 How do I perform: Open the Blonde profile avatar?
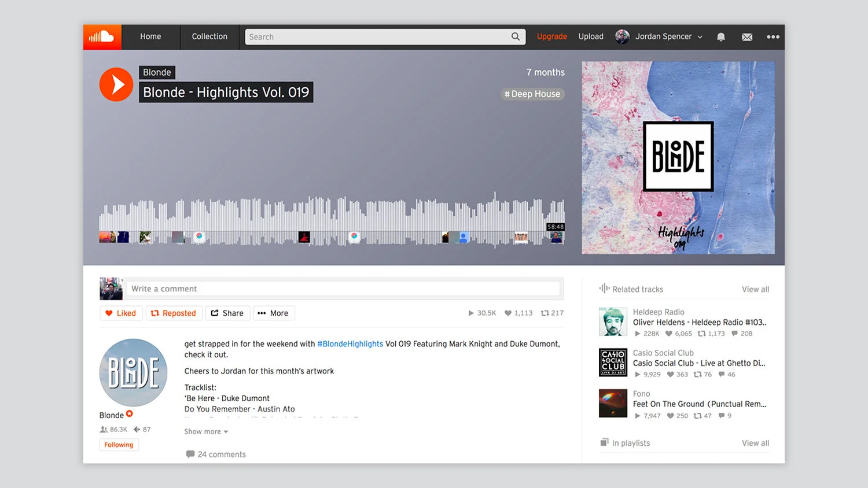click(x=133, y=372)
